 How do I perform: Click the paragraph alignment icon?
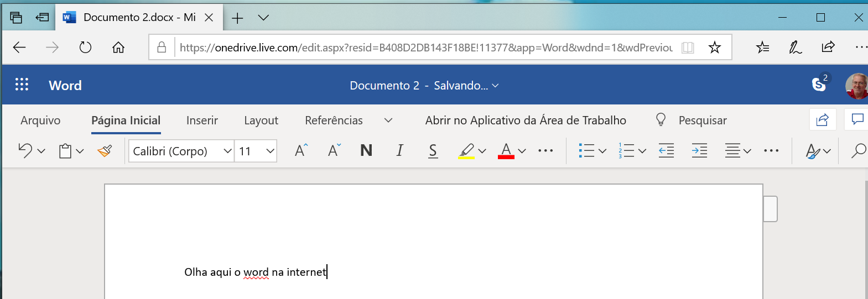click(x=732, y=150)
